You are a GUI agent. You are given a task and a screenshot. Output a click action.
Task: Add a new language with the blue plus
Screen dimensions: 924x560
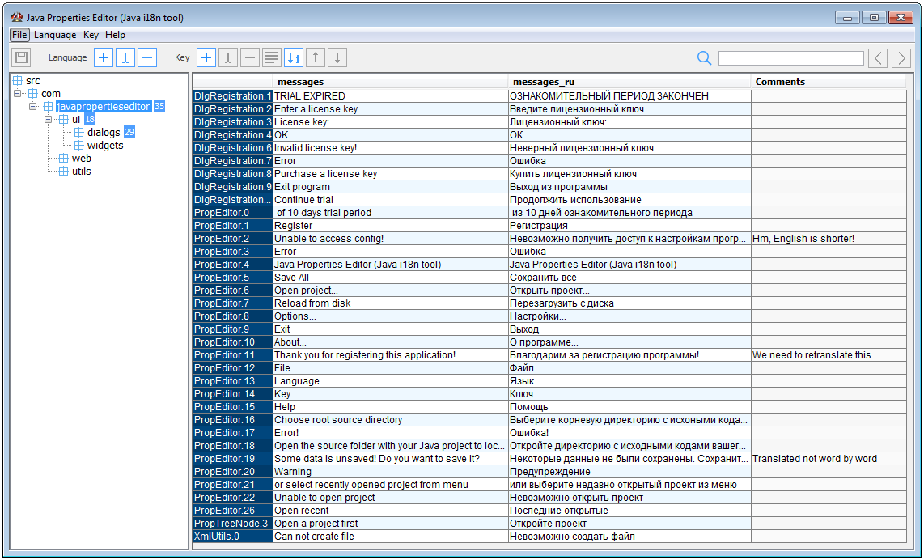(103, 57)
